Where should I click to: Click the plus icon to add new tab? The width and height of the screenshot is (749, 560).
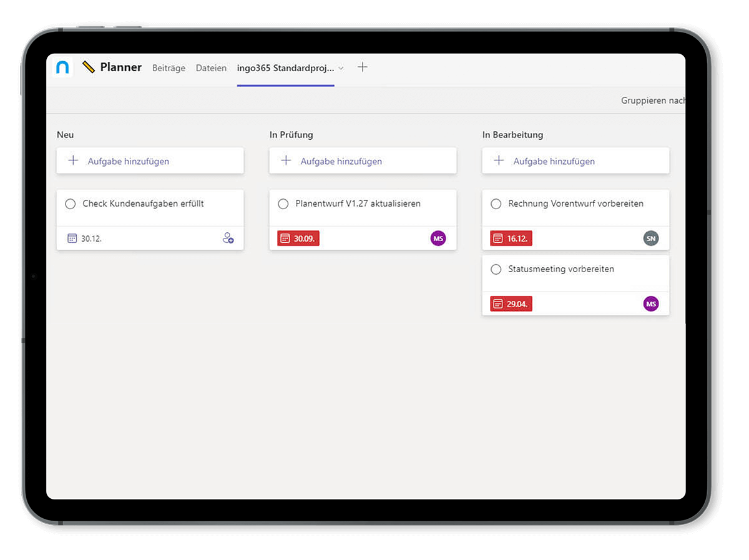tap(363, 67)
